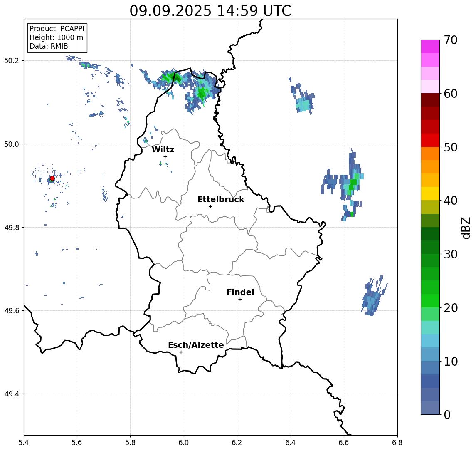The width and height of the screenshot is (476, 451).
Task: Click the 5.4 longitude axis label
Action: pyautogui.click(x=24, y=443)
